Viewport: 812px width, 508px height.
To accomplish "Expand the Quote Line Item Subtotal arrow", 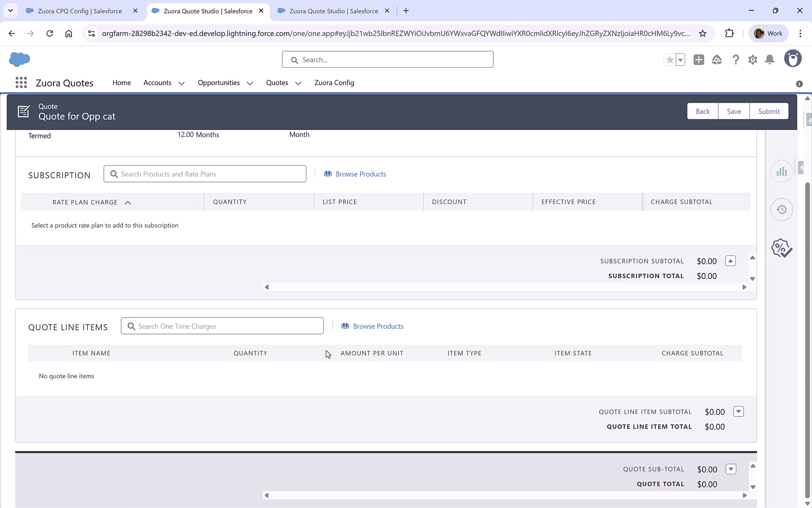I will click(x=739, y=411).
